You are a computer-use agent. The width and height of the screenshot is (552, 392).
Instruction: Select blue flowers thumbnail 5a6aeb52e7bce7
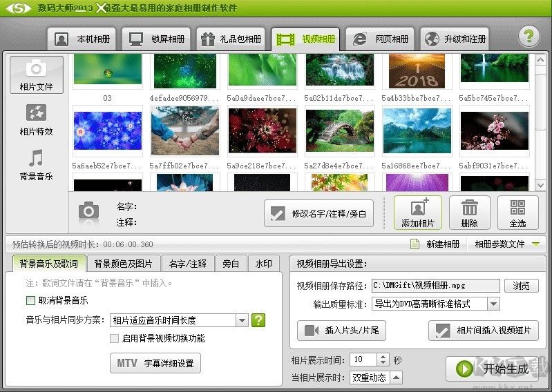tap(107, 131)
